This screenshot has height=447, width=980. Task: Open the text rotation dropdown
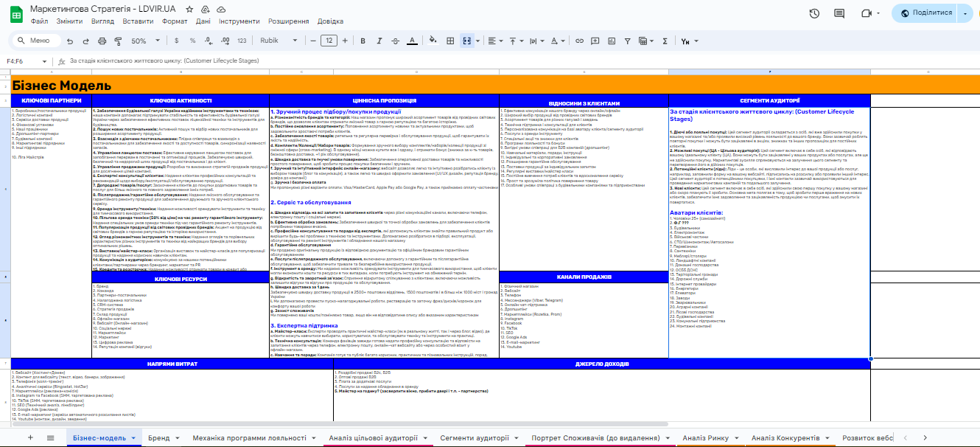[559, 41]
